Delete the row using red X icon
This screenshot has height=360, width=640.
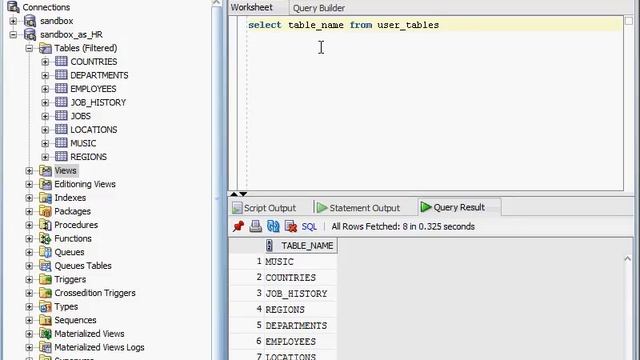pyautogui.click(x=291, y=227)
